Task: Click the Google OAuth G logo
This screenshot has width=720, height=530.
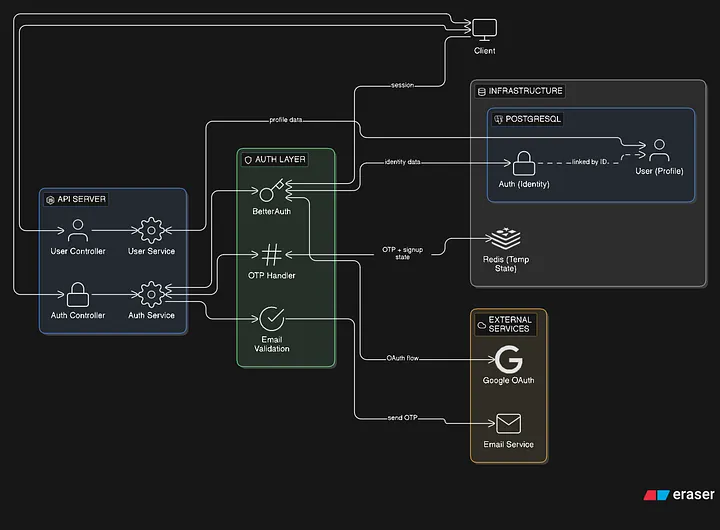Action: click(508, 359)
